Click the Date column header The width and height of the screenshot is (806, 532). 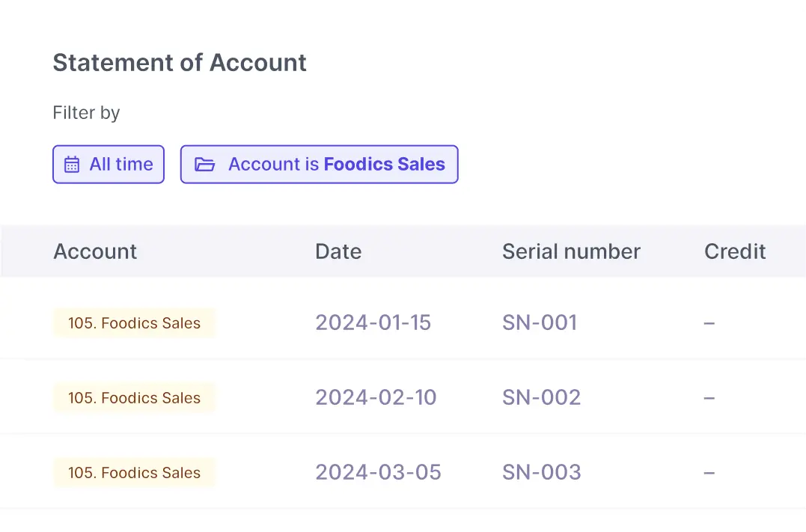pos(338,251)
